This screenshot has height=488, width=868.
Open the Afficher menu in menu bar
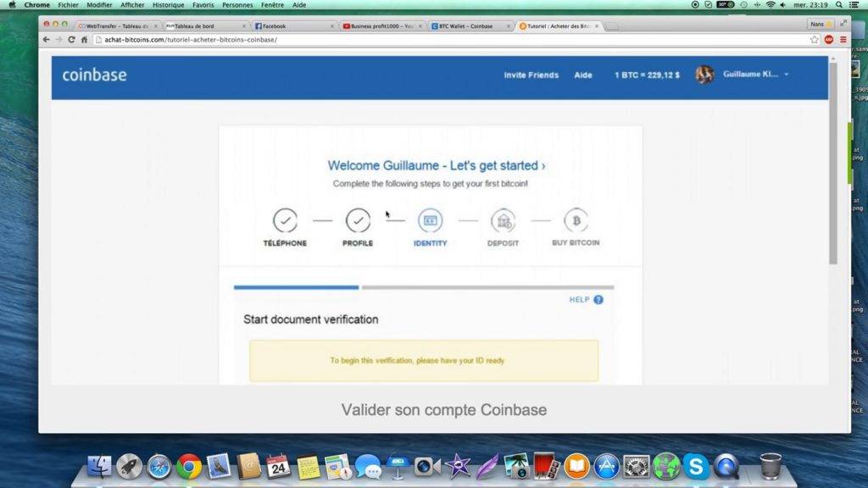coord(132,4)
